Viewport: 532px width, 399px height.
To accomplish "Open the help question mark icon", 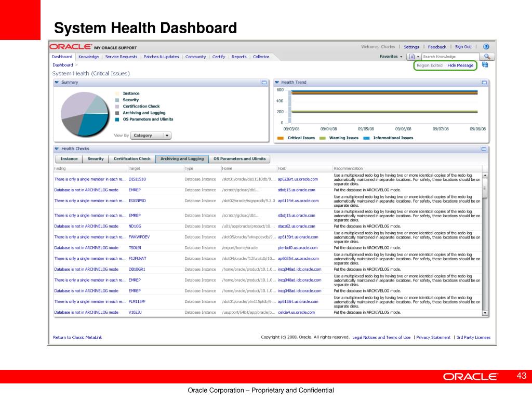I will coord(486,47).
